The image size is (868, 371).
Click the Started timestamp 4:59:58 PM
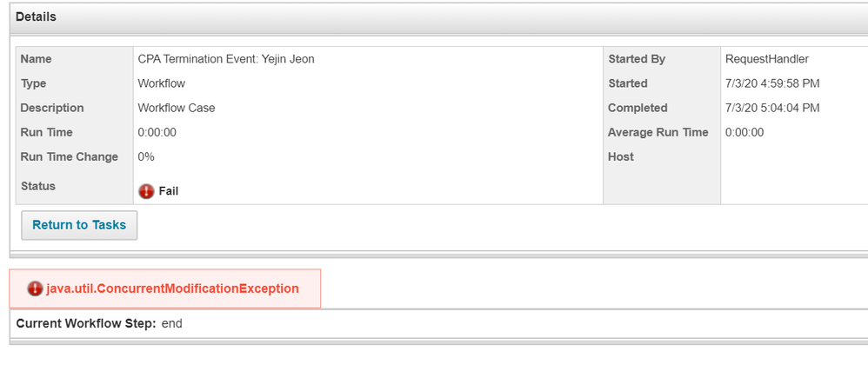[x=772, y=83]
